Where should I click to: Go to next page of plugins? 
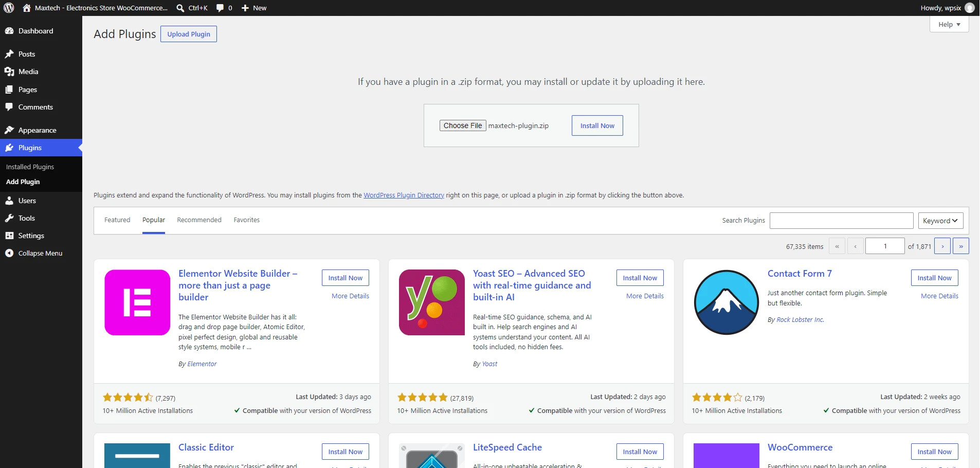tap(942, 246)
